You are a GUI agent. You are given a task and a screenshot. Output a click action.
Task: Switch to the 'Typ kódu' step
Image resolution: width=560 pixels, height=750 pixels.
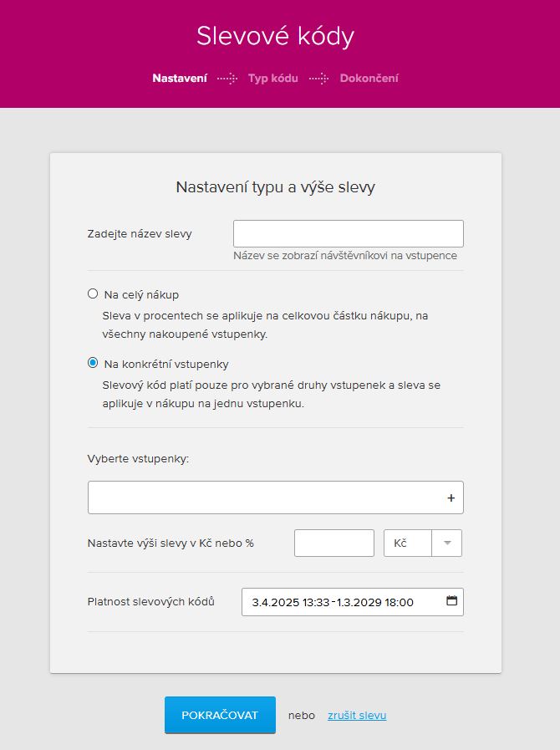[x=272, y=79]
